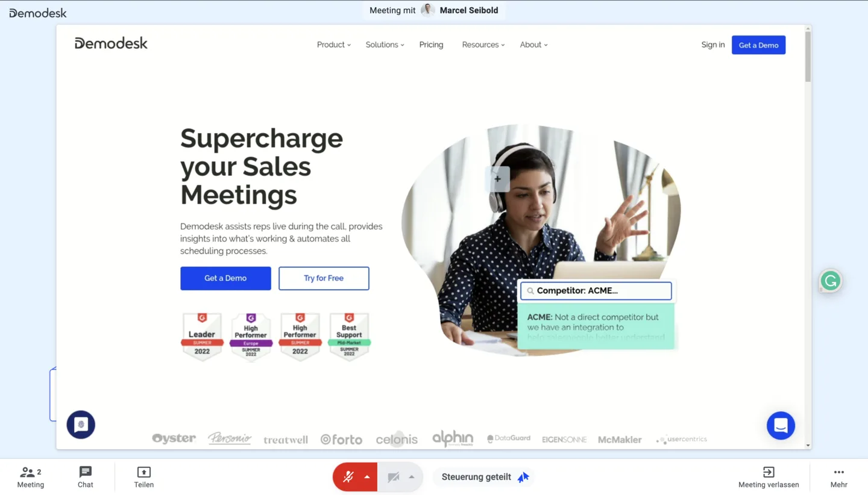Expand the Product dropdown menu

(334, 45)
